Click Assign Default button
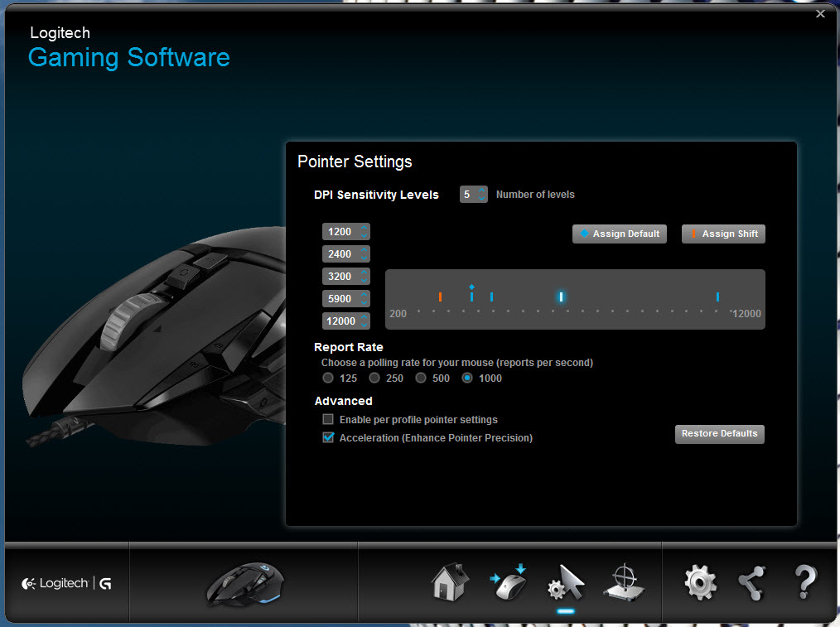 coord(620,234)
